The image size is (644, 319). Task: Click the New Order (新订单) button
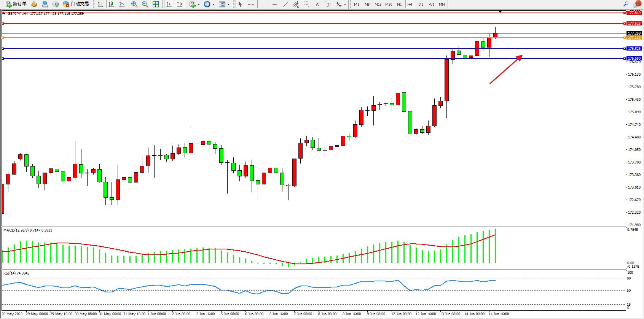click(x=16, y=4)
